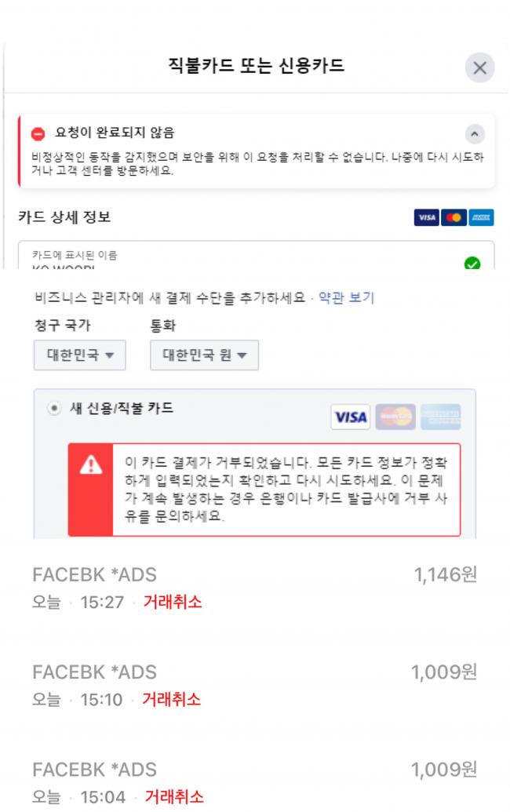The height and width of the screenshot is (812, 510).
Task: Click the 거래취소 label on the 15:27 transaction
Action: [x=173, y=602]
